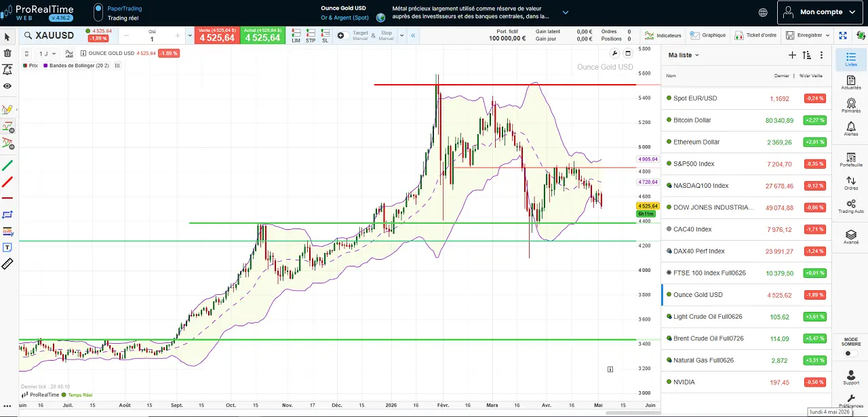
Task: Select the Listes tab in right sidebar
Action: coord(851,60)
